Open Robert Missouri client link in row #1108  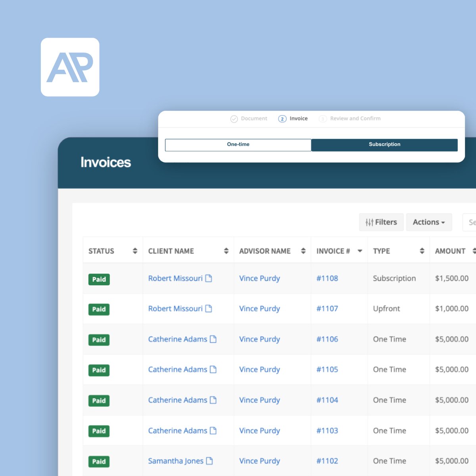(x=175, y=278)
